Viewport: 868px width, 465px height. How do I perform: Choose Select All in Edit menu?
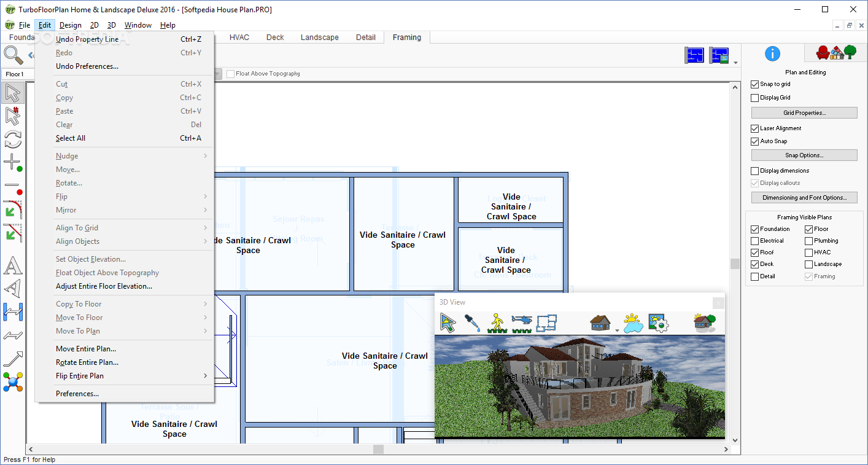[x=124, y=138]
